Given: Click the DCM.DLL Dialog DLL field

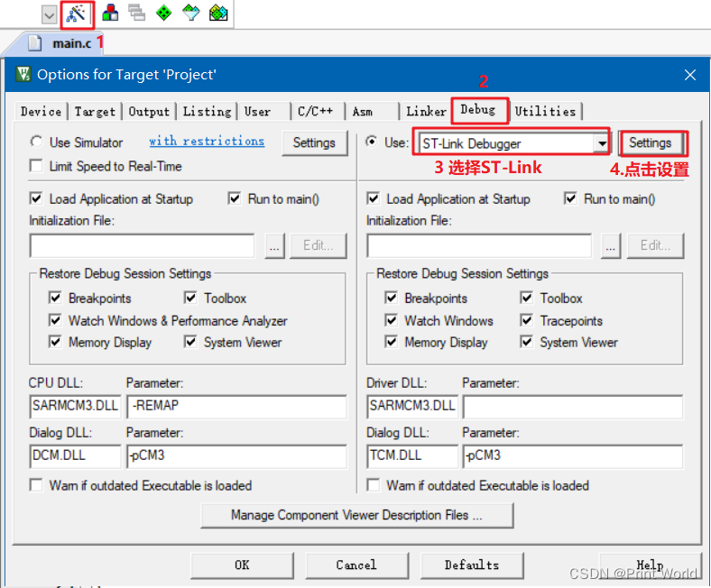Looking at the screenshot, I should coord(75,456).
